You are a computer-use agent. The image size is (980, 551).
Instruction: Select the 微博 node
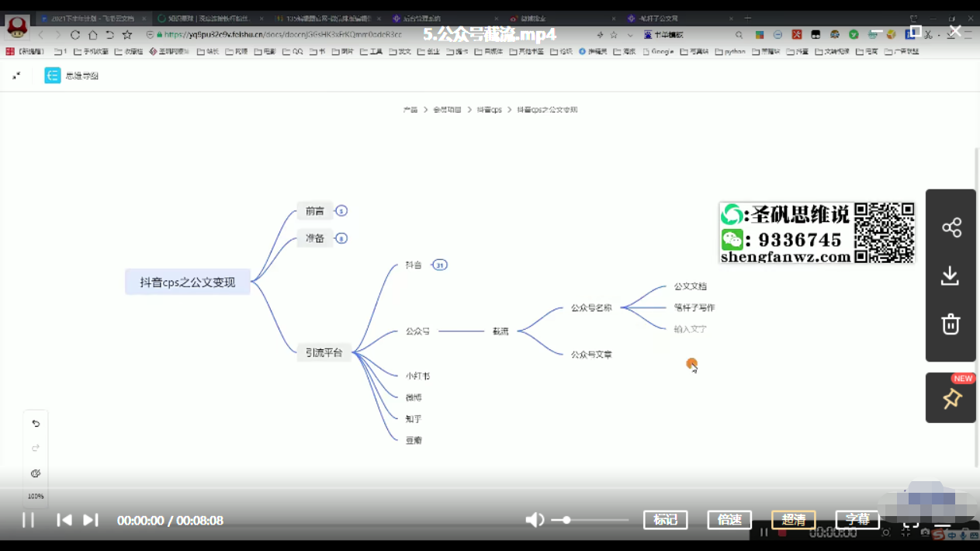coord(414,397)
